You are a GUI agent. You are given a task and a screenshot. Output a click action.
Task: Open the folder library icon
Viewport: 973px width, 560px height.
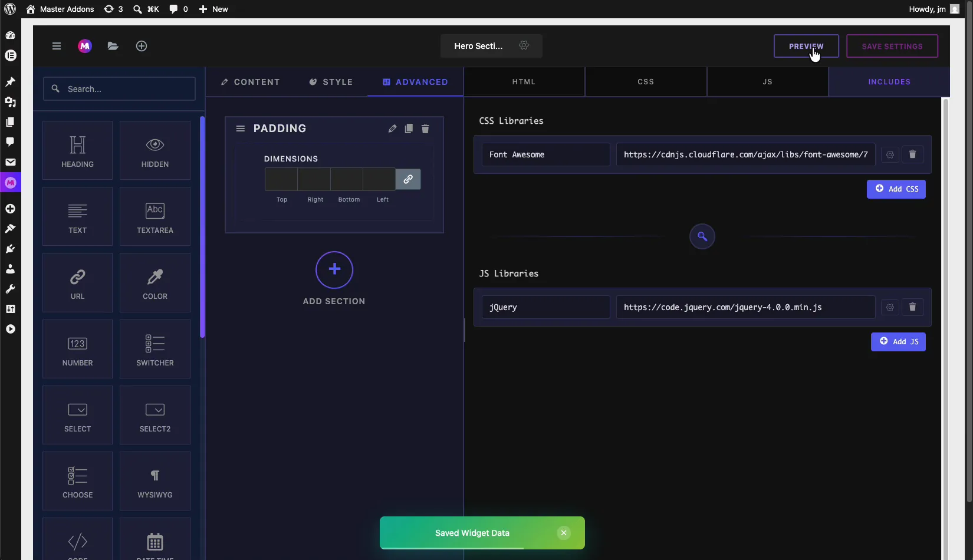coord(113,46)
